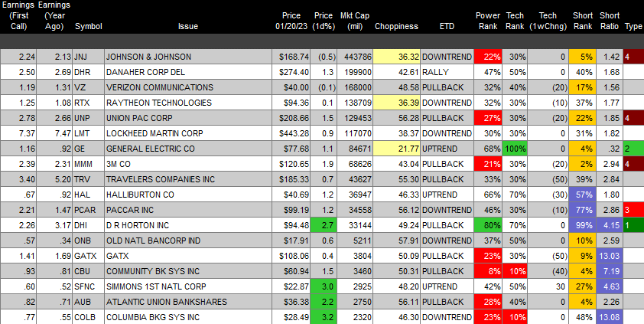Image resolution: width=644 pixels, height=324 pixels.
Task: Select the 3M CO issue name
Action: click(119, 164)
